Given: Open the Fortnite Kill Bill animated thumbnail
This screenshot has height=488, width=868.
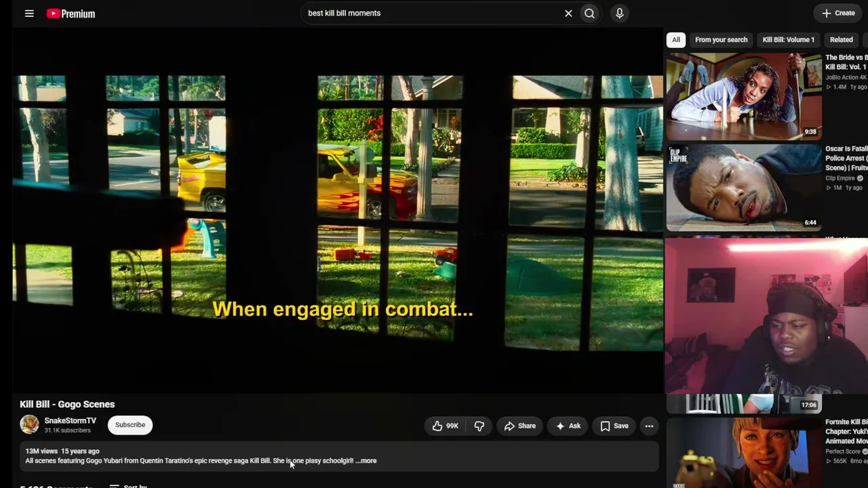Looking at the screenshot, I should click(x=744, y=453).
